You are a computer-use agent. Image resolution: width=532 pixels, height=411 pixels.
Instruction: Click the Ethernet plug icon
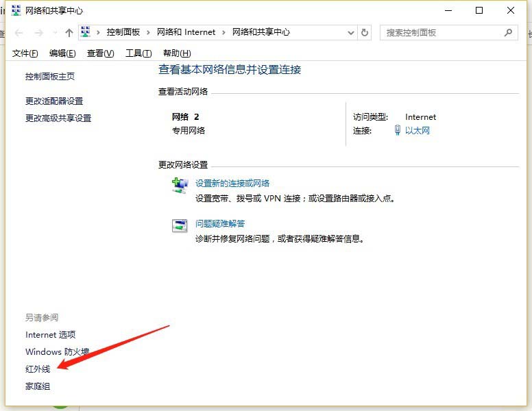pos(398,130)
